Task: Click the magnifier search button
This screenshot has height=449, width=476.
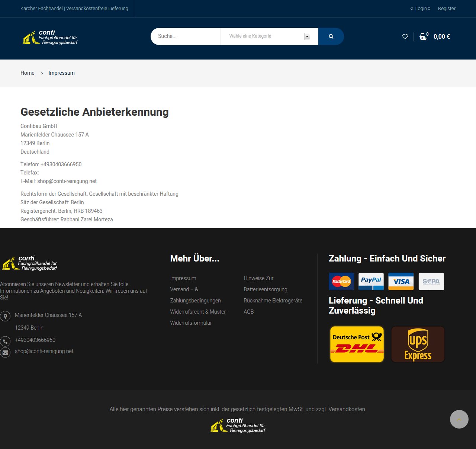Action: [331, 36]
